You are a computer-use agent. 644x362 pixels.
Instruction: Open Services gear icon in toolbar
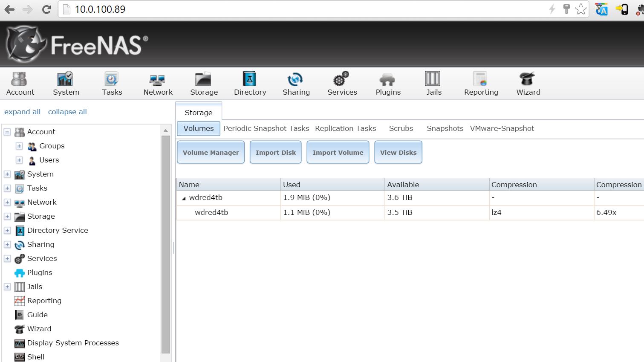coord(341,79)
